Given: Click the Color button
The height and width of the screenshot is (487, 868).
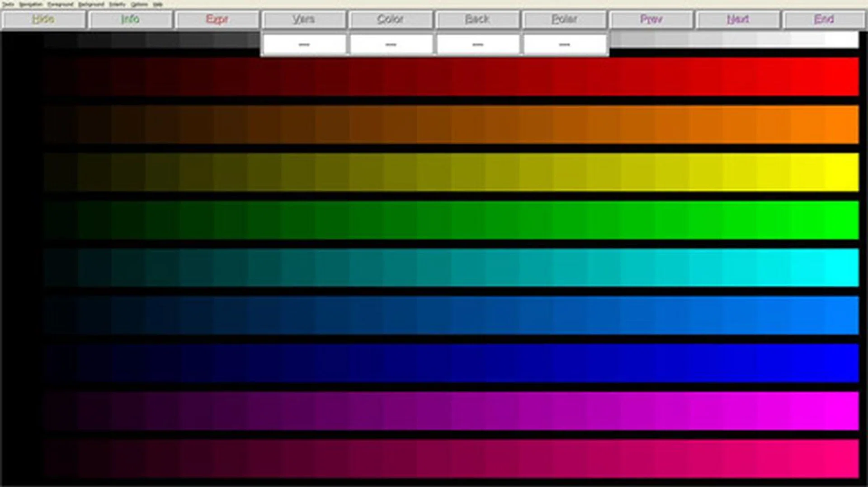Looking at the screenshot, I should pyautogui.click(x=391, y=19).
